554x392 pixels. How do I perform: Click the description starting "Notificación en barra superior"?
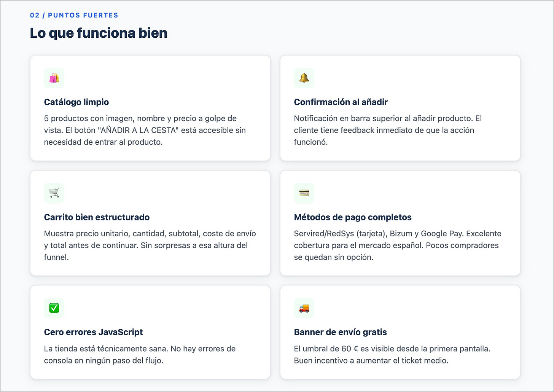click(388, 130)
